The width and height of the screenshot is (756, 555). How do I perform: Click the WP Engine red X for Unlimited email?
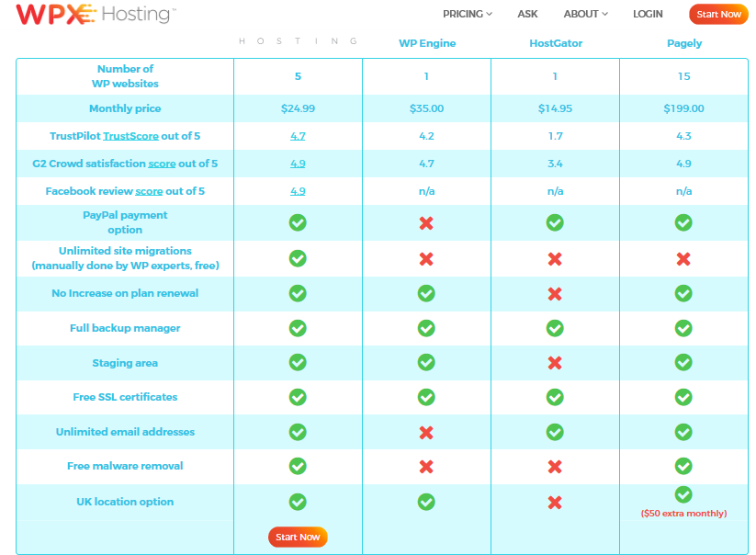pos(426,433)
